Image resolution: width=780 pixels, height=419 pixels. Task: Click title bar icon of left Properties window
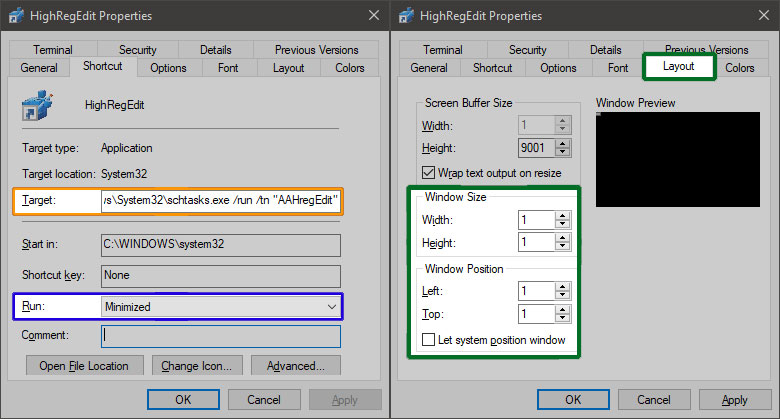[x=16, y=15]
